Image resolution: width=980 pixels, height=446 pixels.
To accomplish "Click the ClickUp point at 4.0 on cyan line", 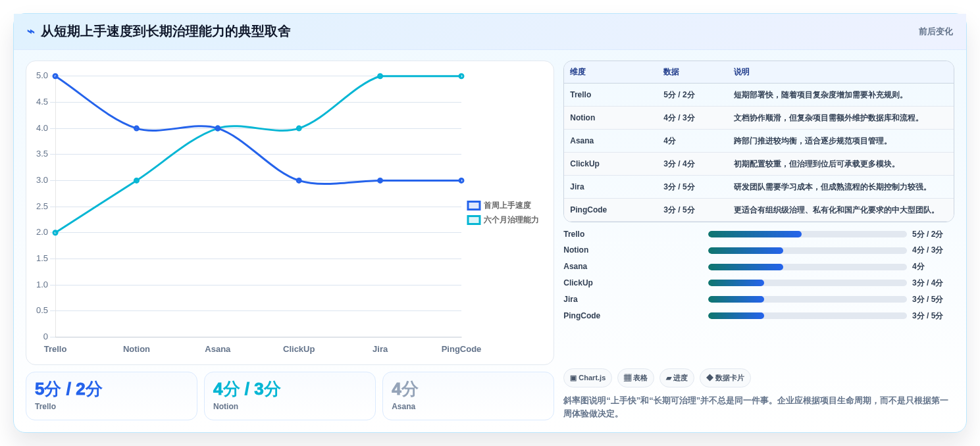I will [299, 128].
